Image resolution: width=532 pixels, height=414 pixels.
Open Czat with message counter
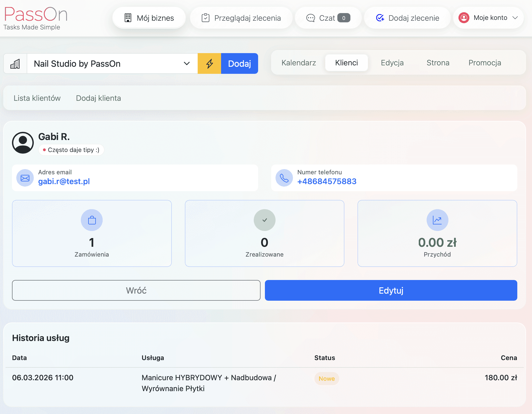[328, 18]
